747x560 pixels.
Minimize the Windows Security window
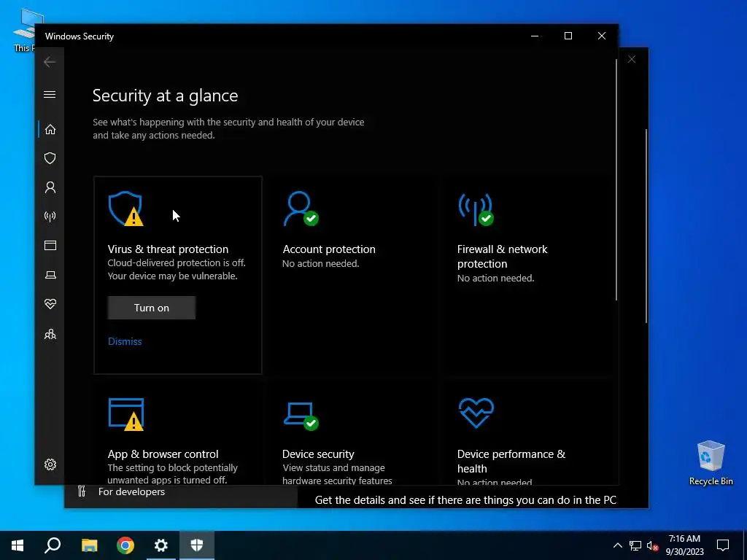coord(535,36)
